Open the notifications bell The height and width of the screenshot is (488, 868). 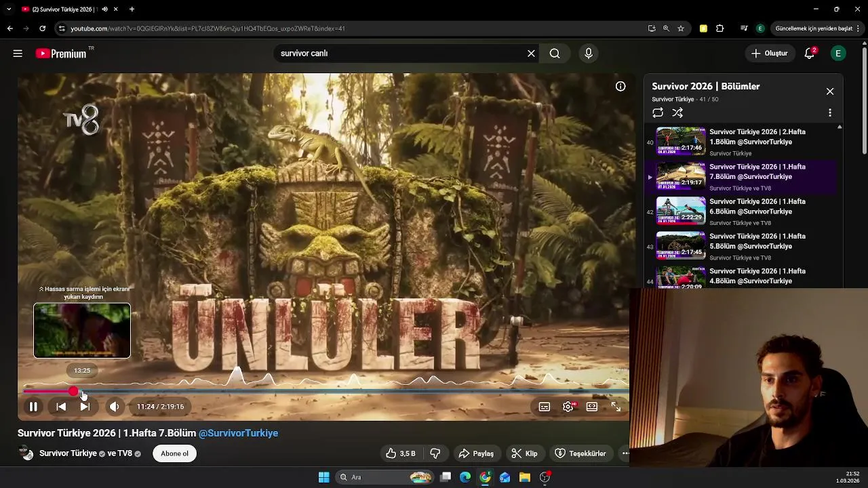pos(809,54)
